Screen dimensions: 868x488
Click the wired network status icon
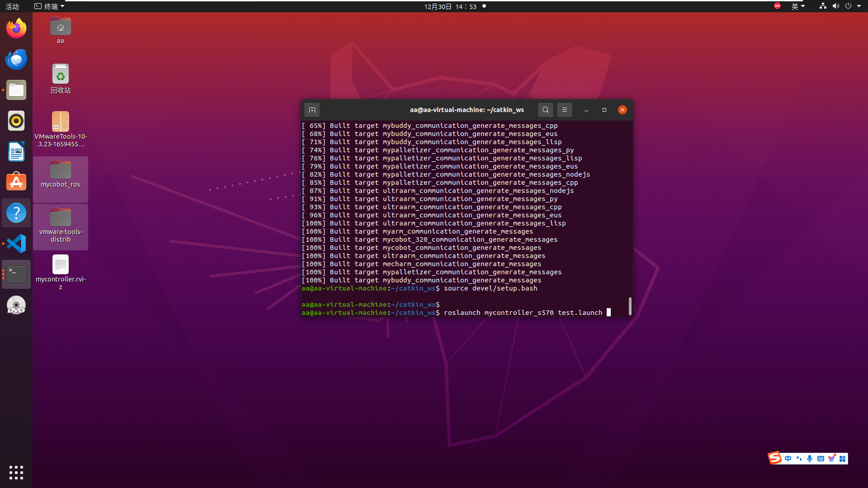point(823,6)
